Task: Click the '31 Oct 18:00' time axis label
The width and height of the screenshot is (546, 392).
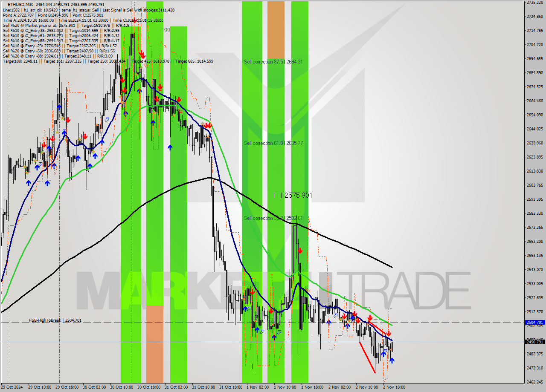Action: [230, 387]
